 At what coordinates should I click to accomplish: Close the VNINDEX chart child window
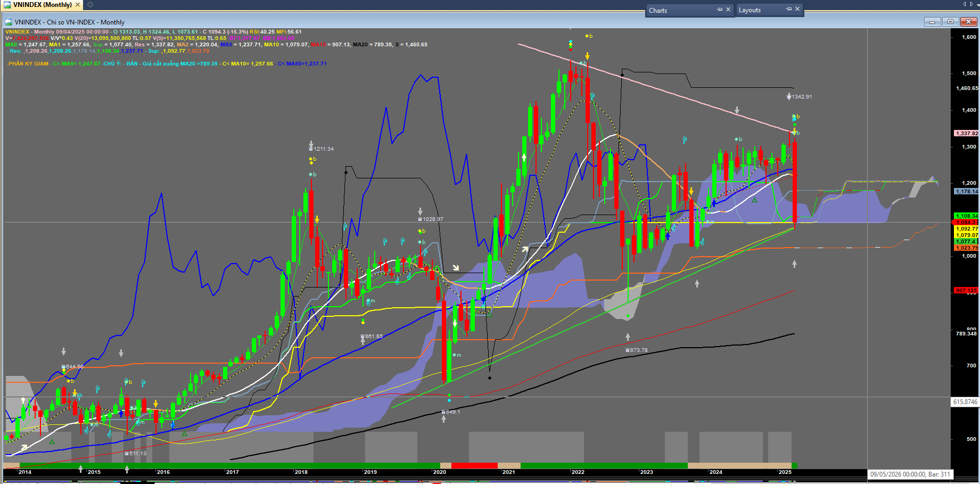click(x=968, y=22)
